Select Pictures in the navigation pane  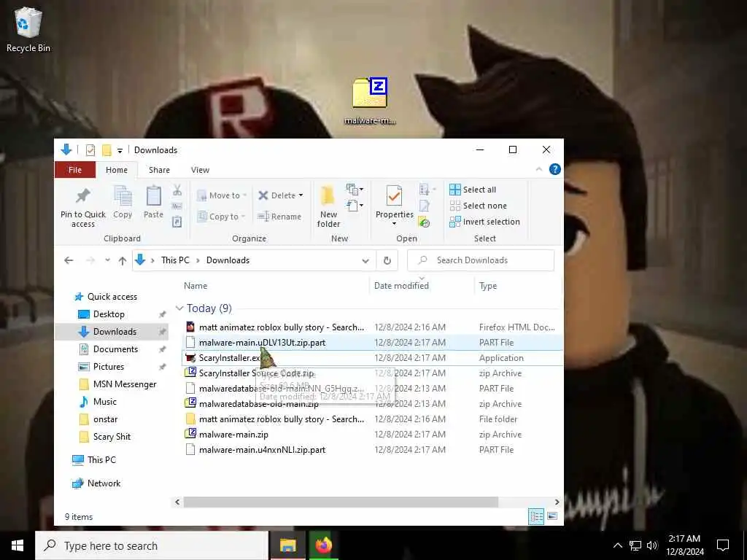click(108, 367)
